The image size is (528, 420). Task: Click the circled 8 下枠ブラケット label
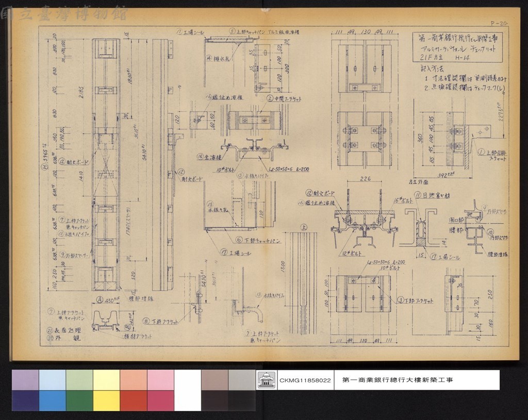160,321
